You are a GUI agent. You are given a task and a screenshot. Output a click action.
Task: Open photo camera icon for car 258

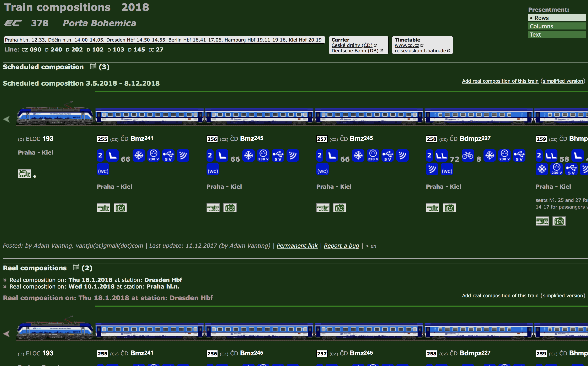click(x=449, y=208)
